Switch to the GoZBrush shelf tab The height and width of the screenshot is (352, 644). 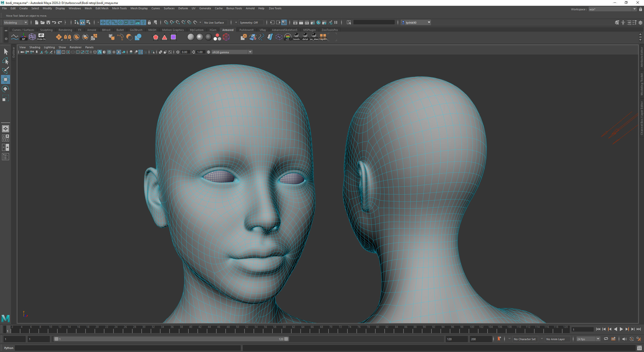click(136, 30)
